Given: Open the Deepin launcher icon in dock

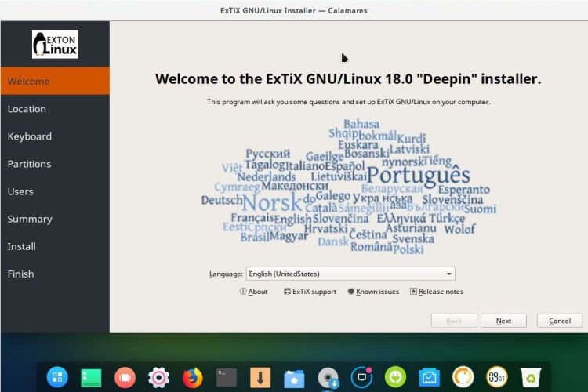Looking at the screenshot, I should click(x=57, y=376).
